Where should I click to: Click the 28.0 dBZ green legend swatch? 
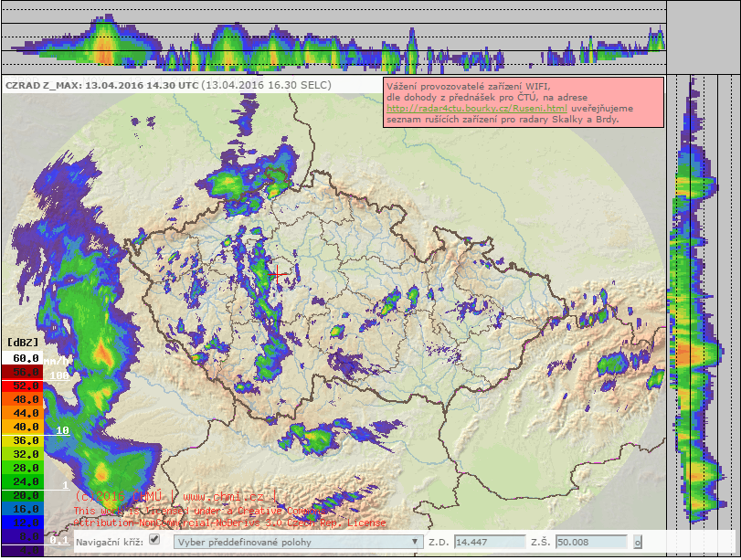[22, 468]
